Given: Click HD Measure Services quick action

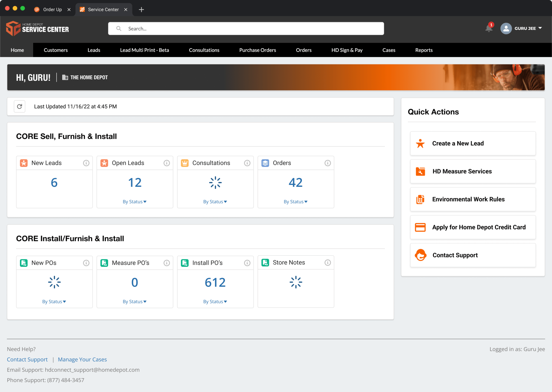Looking at the screenshot, I should click(x=473, y=171).
